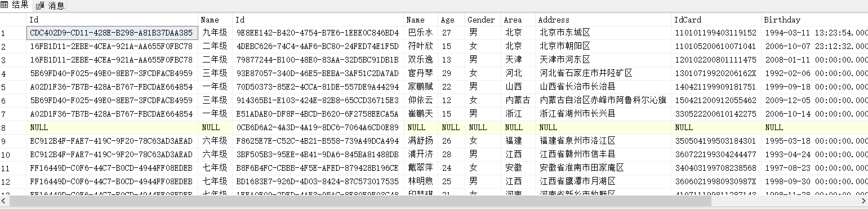Click the IdCard cell 110101199403119152
The image size is (868, 209).
(x=716, y=33)
